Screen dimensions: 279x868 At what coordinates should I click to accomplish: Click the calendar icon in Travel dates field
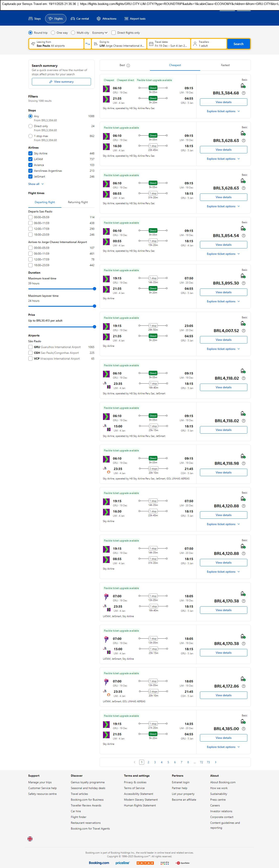(x=151, y=44)
